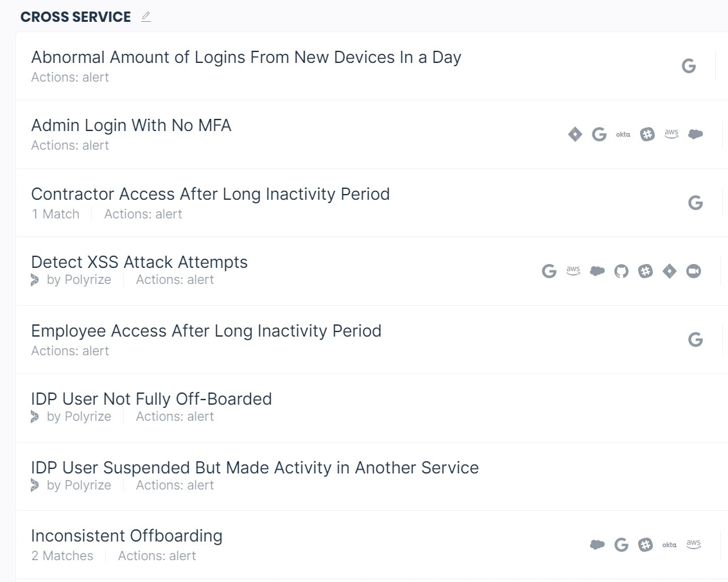
Task: Click the 1 Match link under Contractor Access
Action: pos(55,214)
